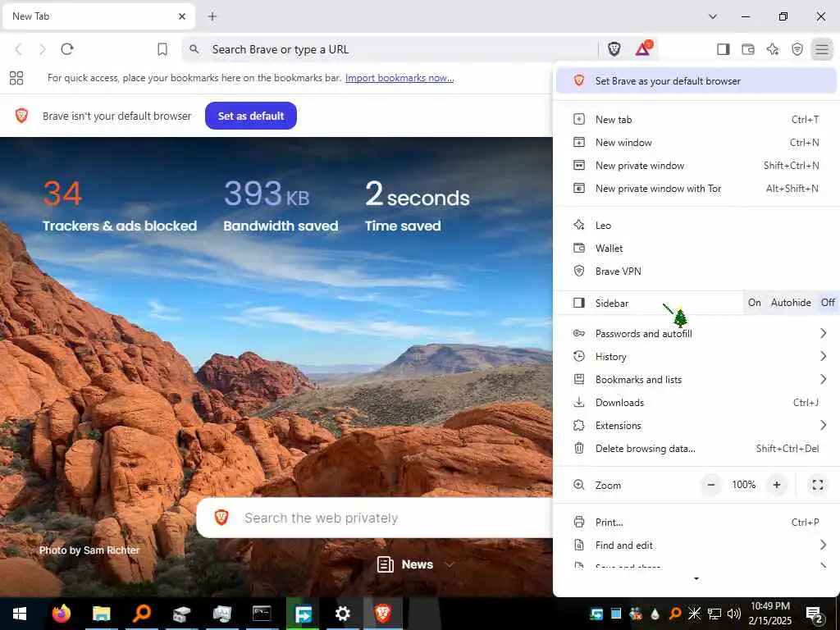Open Brave Rewards triangle icon
Viewport: 840px width, 630px height.
point(643,48)
